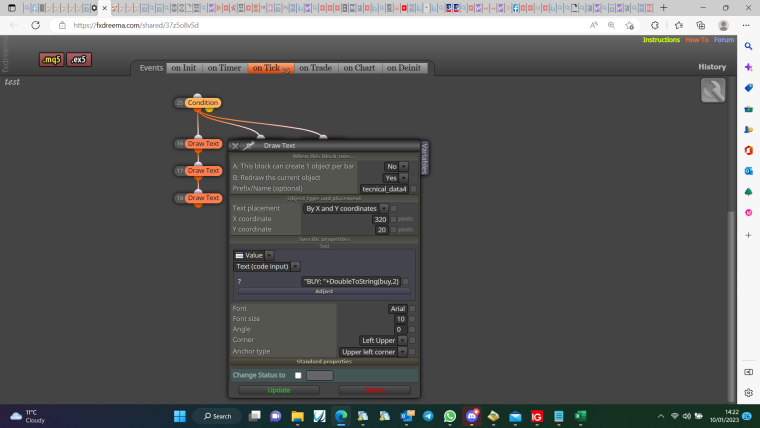Open Excel from the taskbar

click(580, 416)
